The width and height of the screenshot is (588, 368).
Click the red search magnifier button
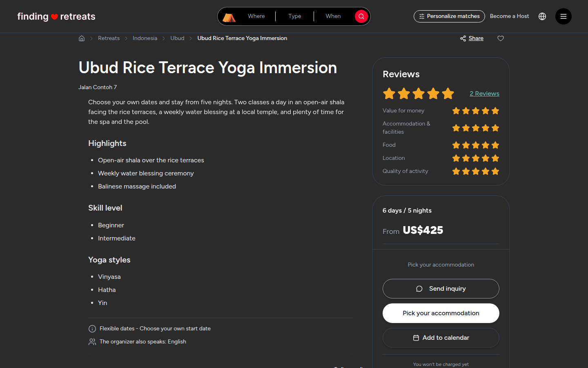pos(361,16)
